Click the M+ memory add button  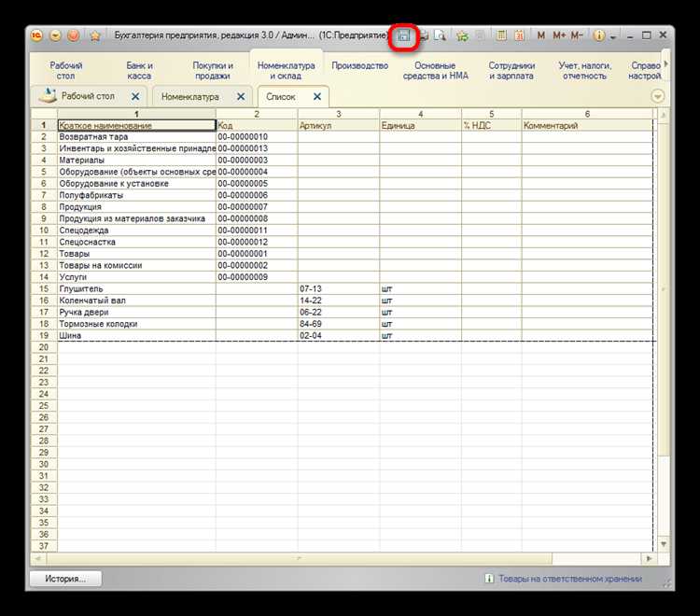point(559,35)
